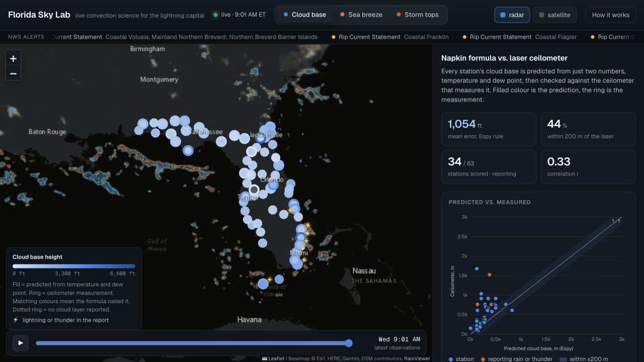Select the Storm tops tab

417,15
